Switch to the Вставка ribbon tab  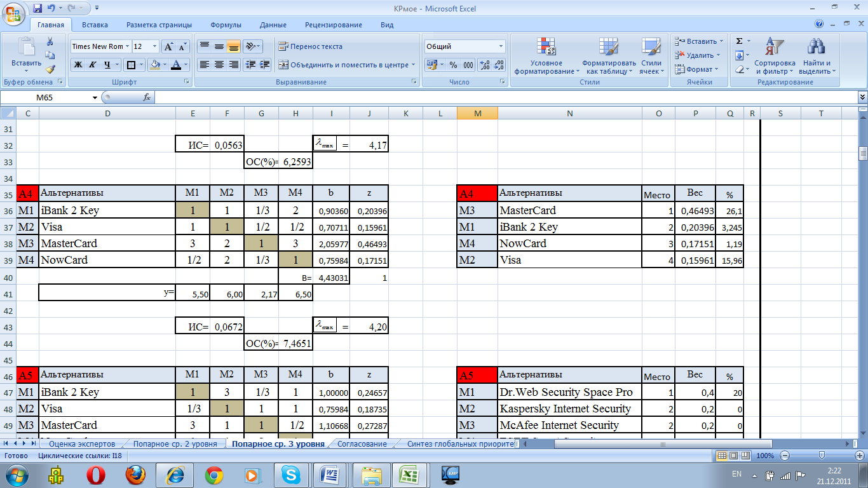point(95,25)
